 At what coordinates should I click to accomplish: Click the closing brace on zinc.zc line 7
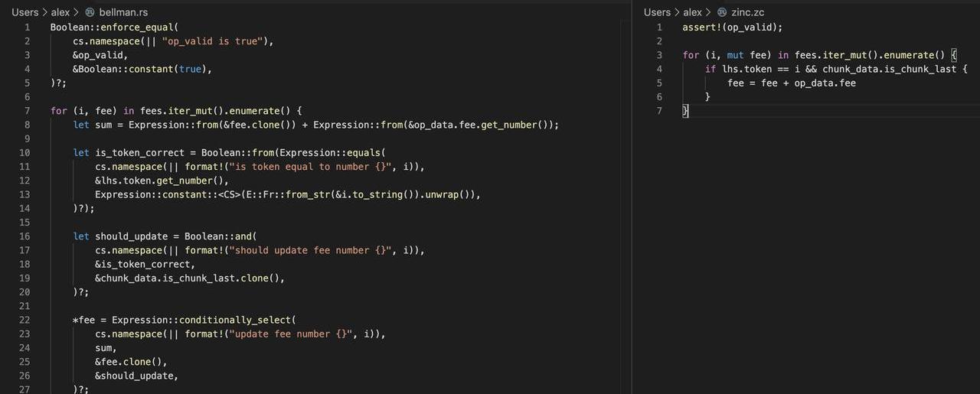tap(685, 111)
